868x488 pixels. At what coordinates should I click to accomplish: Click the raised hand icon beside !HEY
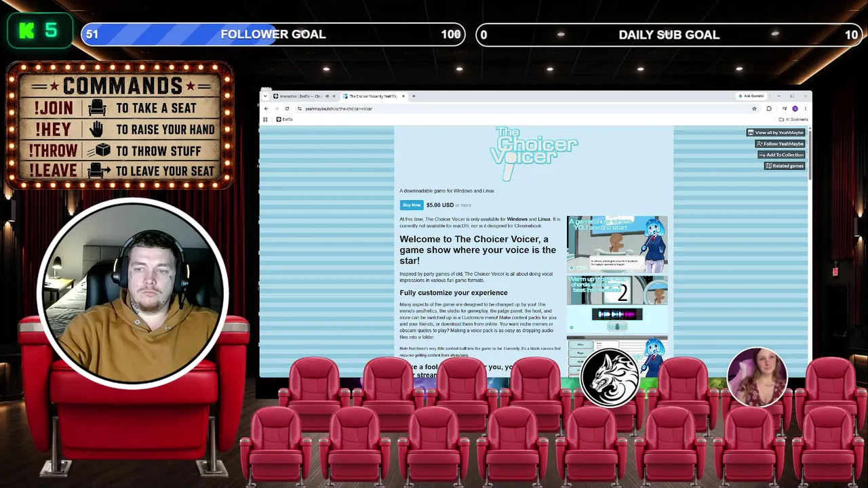coord(97,129)
